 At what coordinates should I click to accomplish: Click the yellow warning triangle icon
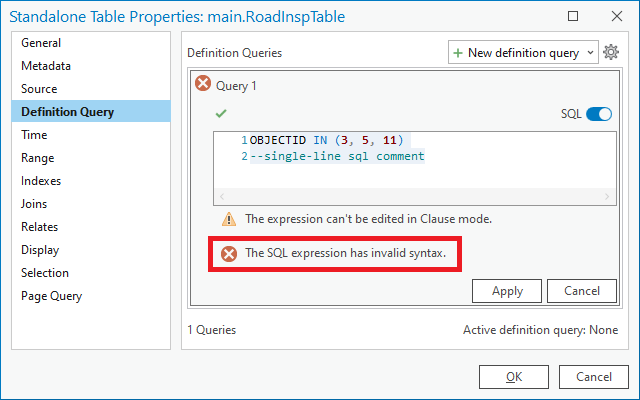click(229, 219)
